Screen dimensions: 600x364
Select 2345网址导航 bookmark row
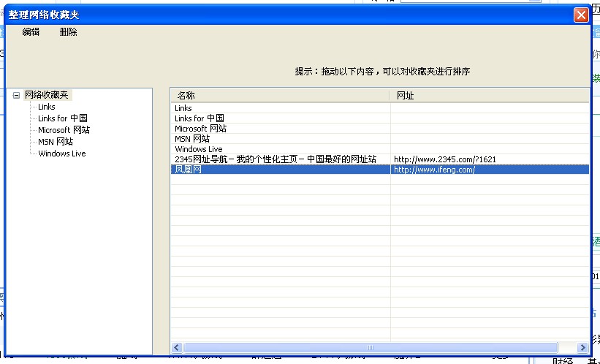tap(380, 159)
